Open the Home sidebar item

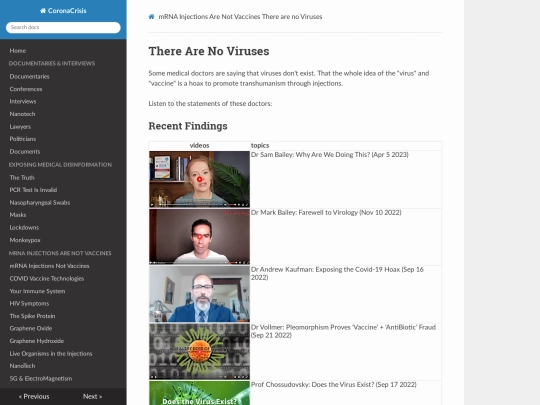(x=18, y=51)
